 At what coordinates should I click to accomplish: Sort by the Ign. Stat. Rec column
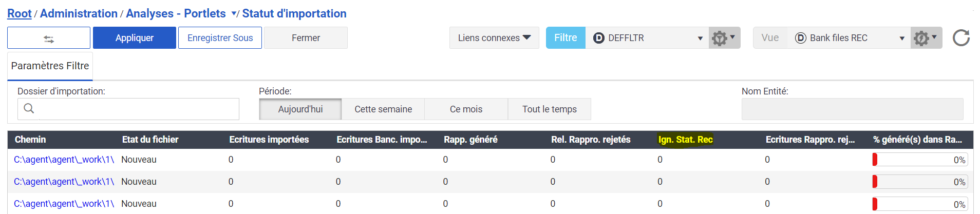685,140
